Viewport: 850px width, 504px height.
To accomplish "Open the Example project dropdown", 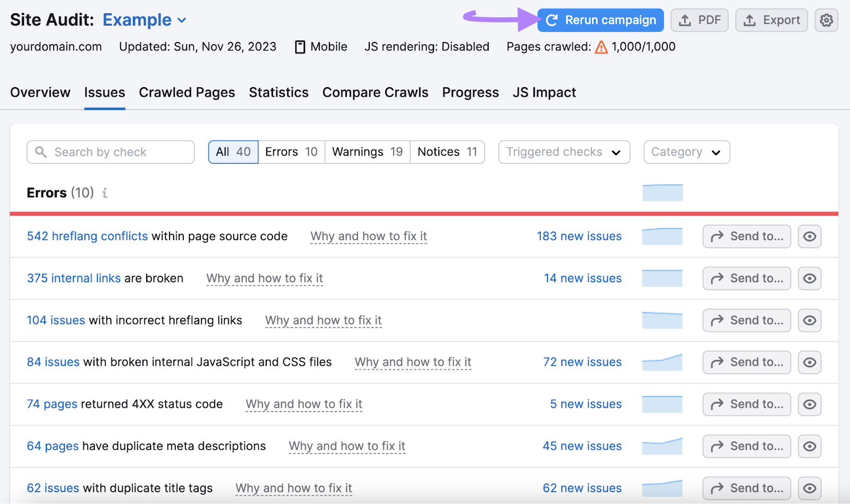I will coord(144,20).
